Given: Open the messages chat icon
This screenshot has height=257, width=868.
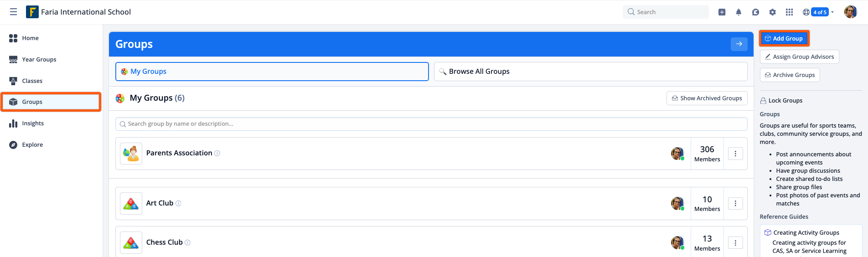Looking at the screenshot, I should coord(755,12).
